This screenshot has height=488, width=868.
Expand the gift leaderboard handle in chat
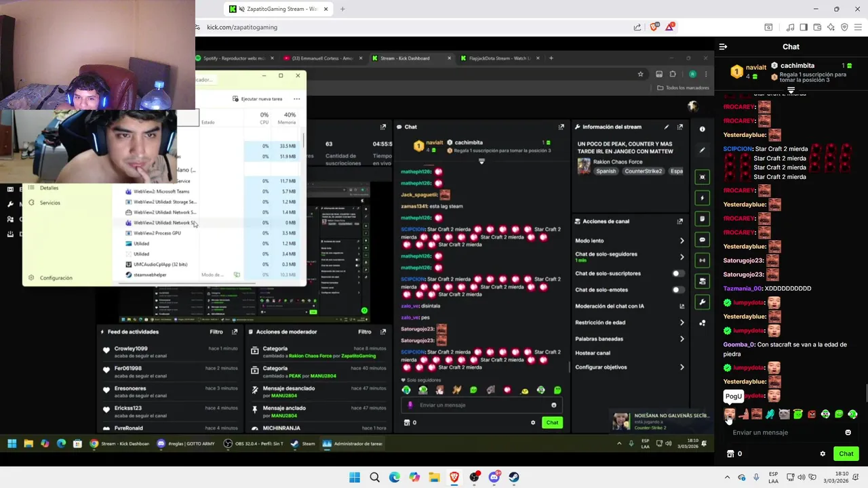tap(791, 90)
